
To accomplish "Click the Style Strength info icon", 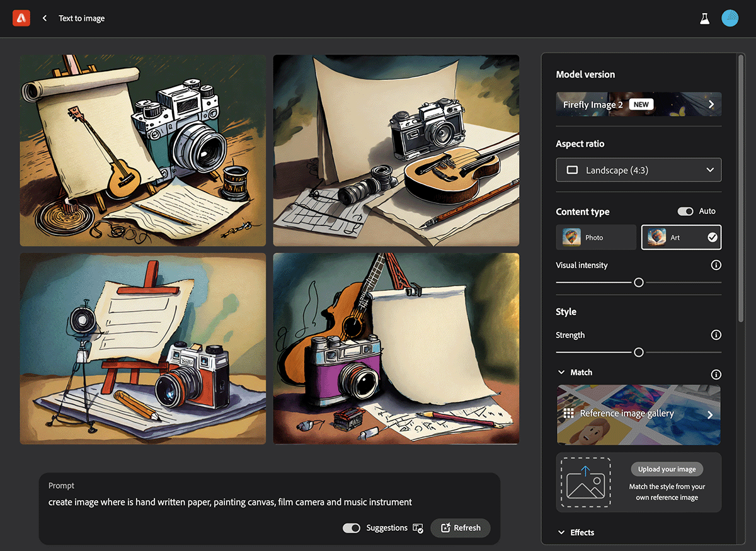I will tap(716, 335).
